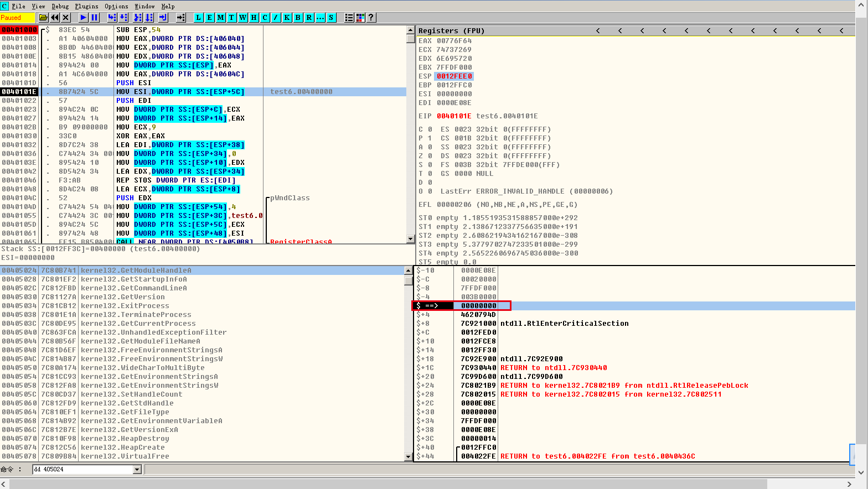
Task: Click the Open file toolbar icon
Action: click(x=43, y=18)
